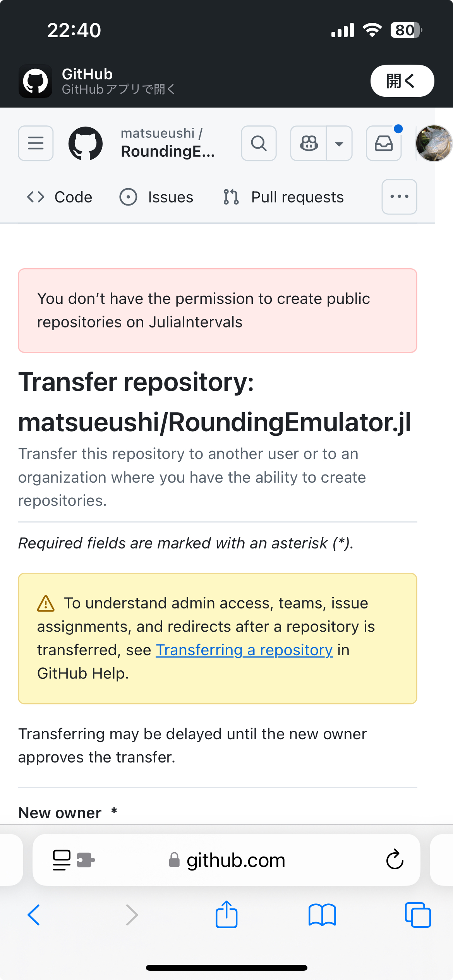The height and width of the screenshot is (980, 453).
Task: Open the RoundingEmulator repository name link
Action: (x=167, y=152)
